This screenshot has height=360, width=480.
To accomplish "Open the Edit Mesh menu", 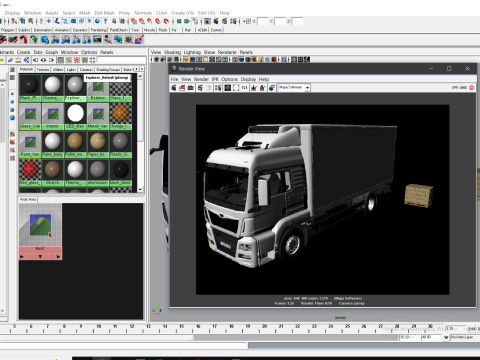I will click(104, 13).
